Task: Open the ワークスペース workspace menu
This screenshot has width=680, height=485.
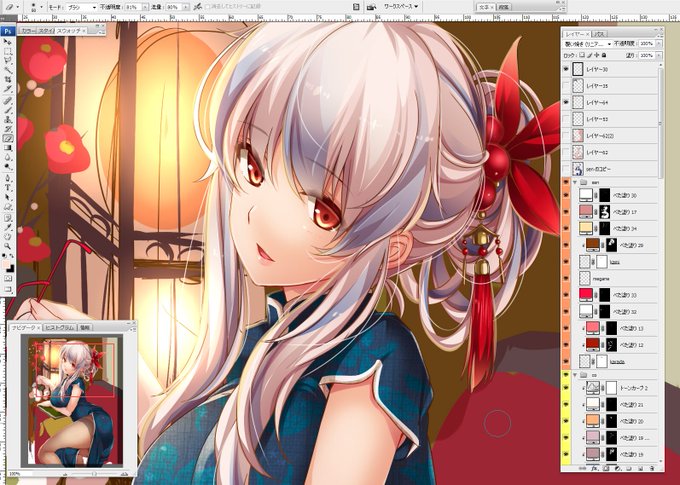Action: tap(401, 7)
